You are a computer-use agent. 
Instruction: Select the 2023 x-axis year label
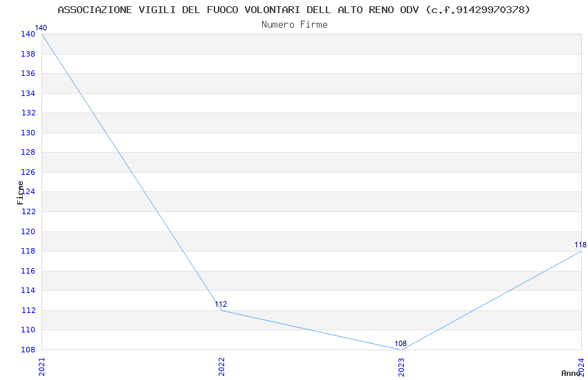(401, 366)
